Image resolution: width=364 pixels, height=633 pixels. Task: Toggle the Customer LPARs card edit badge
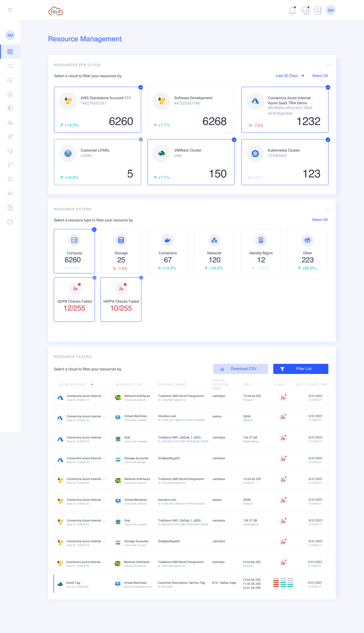(141, 140)
